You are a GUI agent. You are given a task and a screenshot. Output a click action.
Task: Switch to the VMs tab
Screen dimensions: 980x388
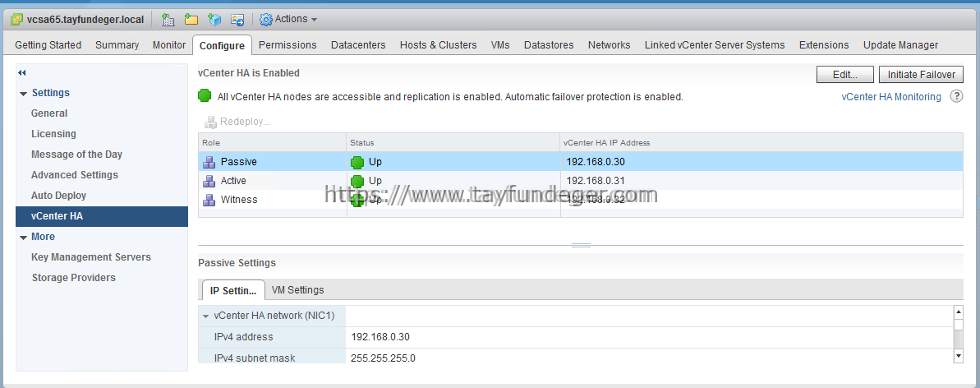pyautogui.click(x=500, y=45)
